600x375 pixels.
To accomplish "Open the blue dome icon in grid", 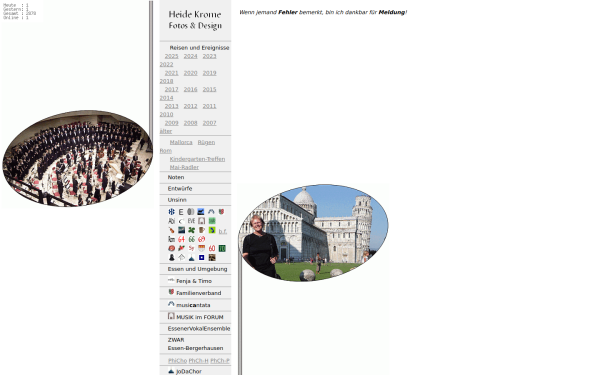I will coord(191,258).
